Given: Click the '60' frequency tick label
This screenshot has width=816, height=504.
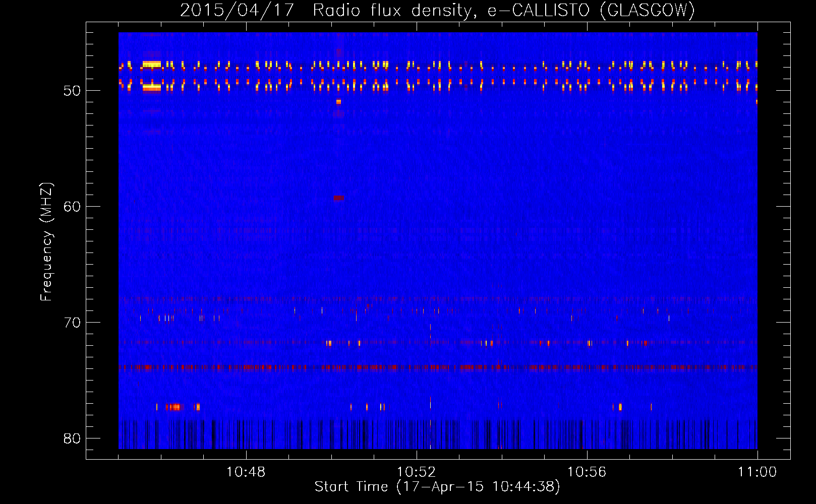Looking at the screenshot, I should [x=72, y=207].
